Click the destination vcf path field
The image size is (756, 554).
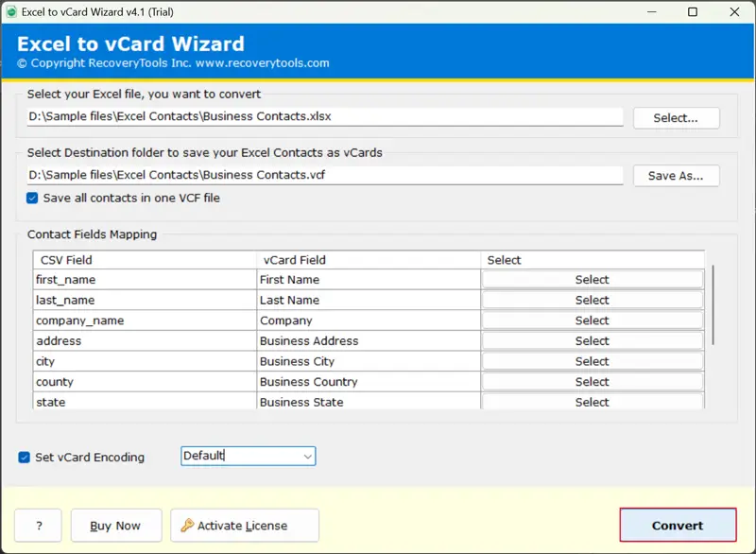[x=325, y=175]
